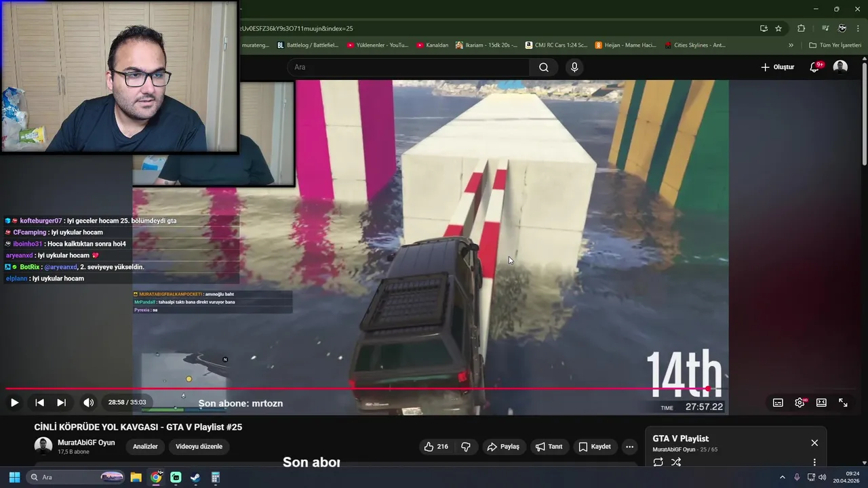Open Battlelog / Battlefield bookmark

(x=307, y=45)
